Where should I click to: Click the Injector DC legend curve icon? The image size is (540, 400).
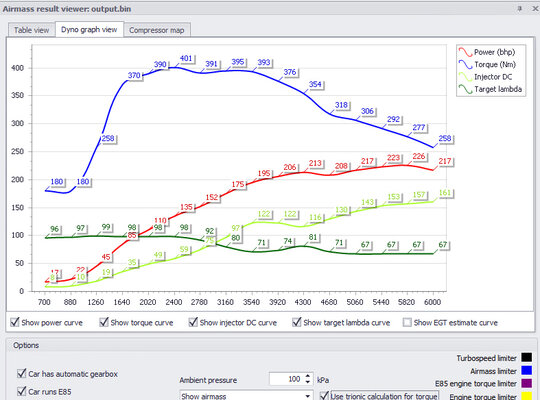(x=465, y=77)
